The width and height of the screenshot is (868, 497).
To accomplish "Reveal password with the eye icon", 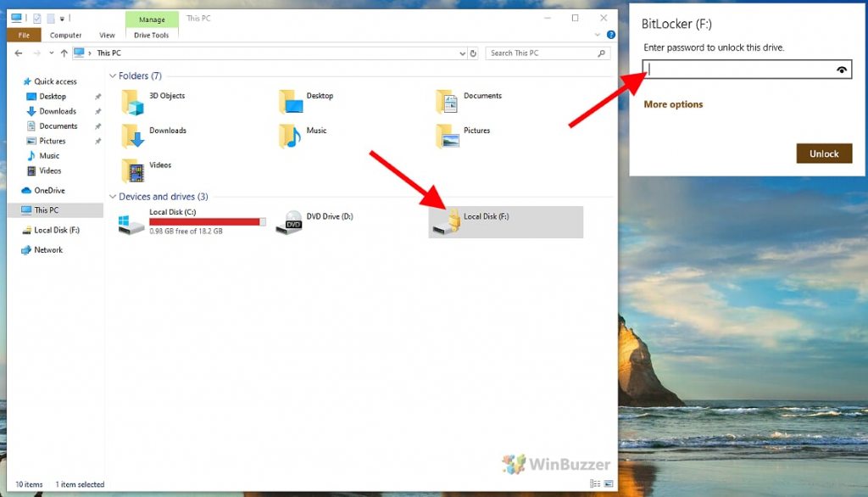I will pos(842,70).
